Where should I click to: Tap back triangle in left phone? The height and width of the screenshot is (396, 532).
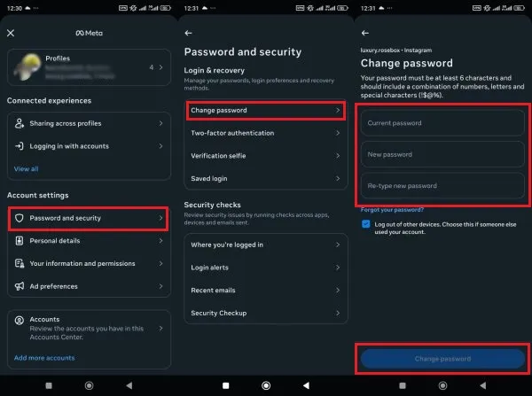click(129, 385)
